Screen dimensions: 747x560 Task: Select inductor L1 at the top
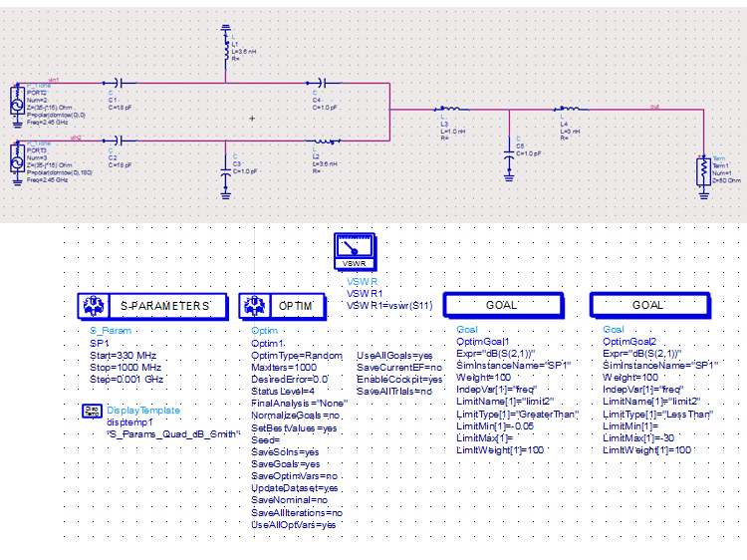[x=226, y=47]
